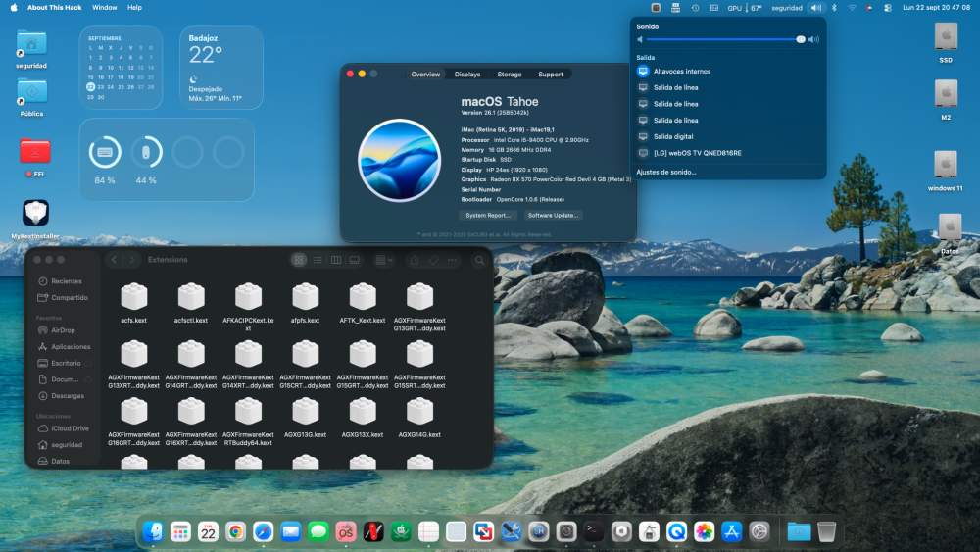The image size is (980, 552).
Task: Switch to the Storage tab
Action: click(510, 75)
